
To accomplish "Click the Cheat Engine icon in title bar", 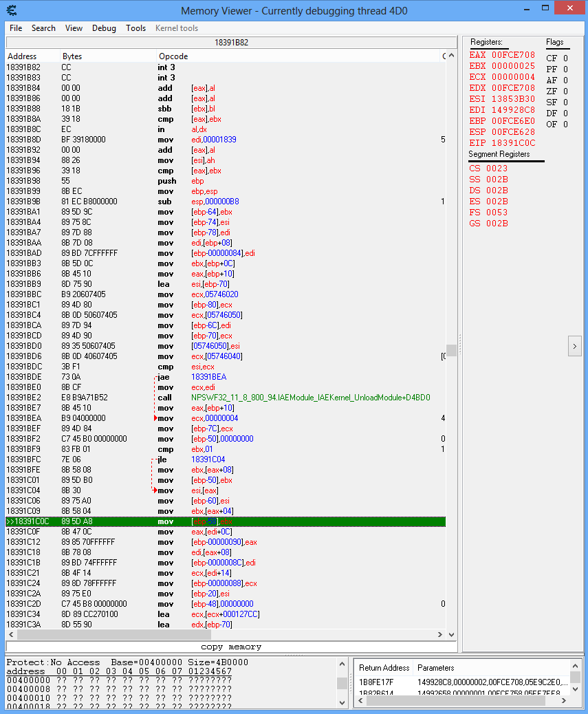I will tap(12, 10).
